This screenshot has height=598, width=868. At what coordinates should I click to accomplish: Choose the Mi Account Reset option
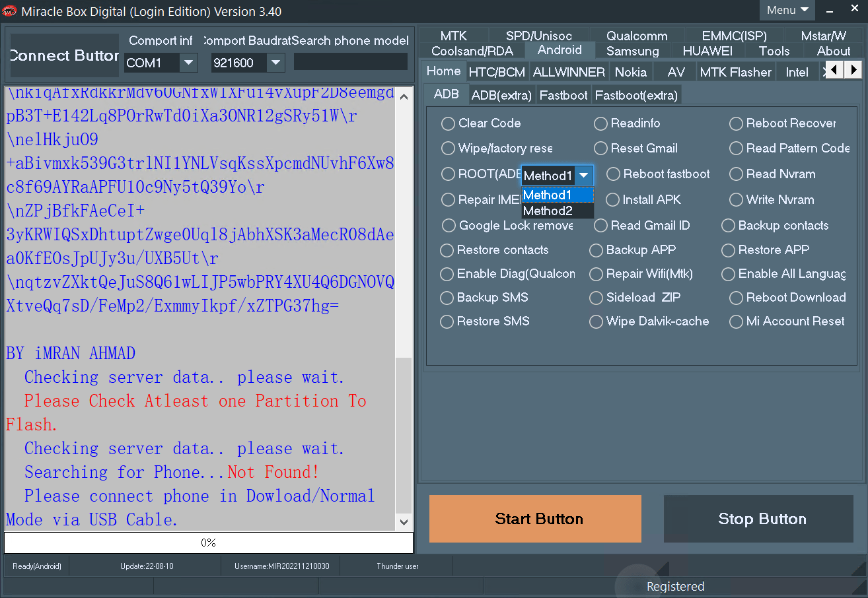[736, 321]
